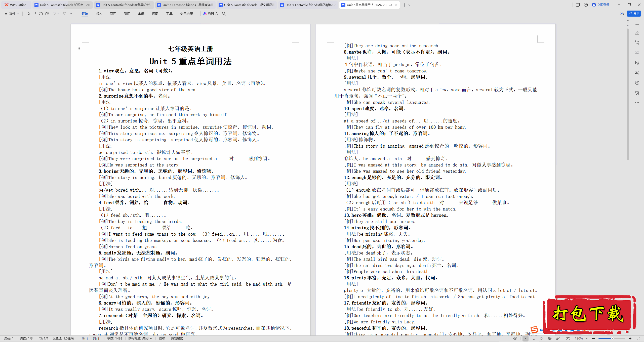Click cloud sync icon near share

coord(622,14)
